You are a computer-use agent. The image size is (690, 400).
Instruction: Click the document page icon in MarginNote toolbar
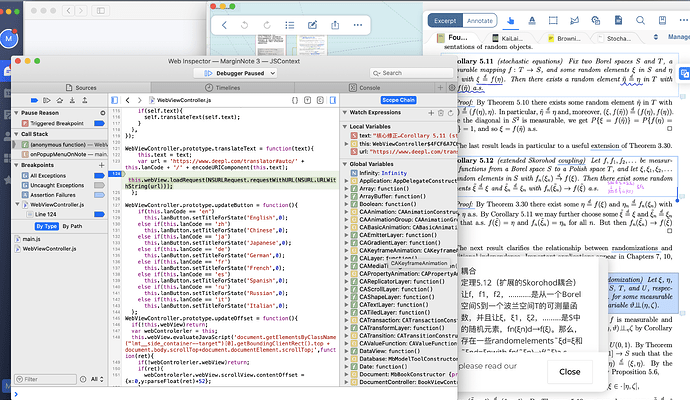tap(618, 20)
